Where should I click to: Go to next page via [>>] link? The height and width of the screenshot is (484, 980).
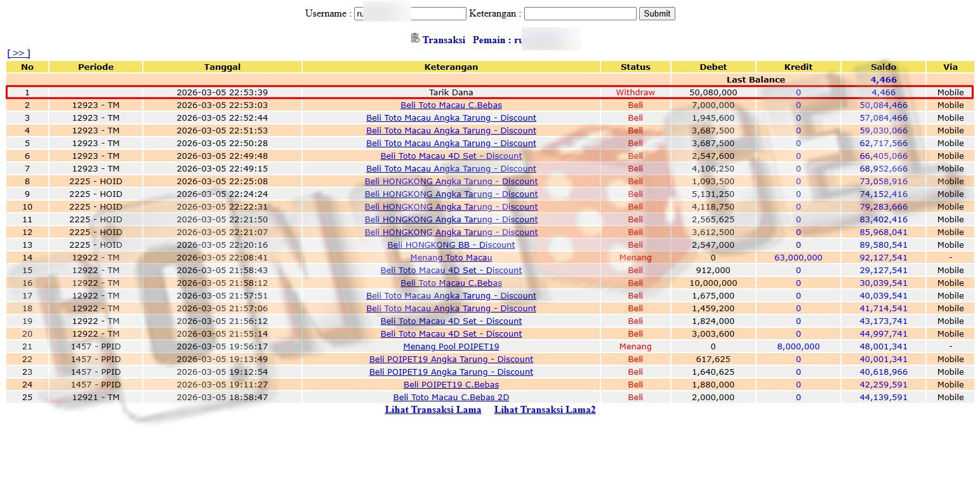coord(18,53)
